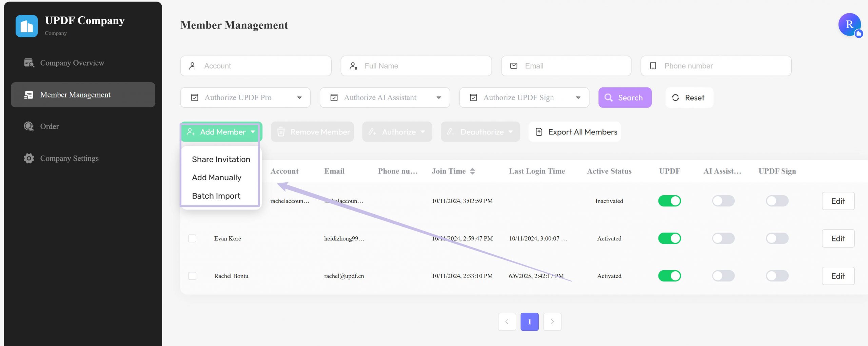Click the rachel@updf.cn email cell

click(x=344, y=276)
